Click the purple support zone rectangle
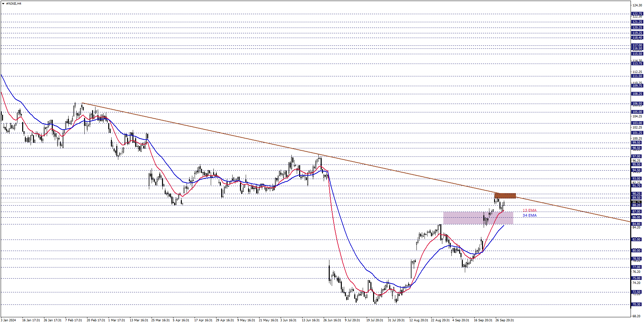644x324 pixels. click(x=478, y=218)
